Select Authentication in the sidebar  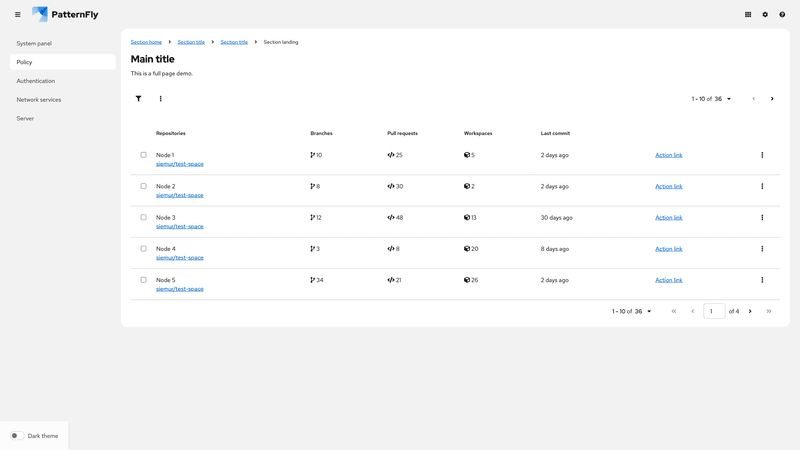click(x=36, y=81)
